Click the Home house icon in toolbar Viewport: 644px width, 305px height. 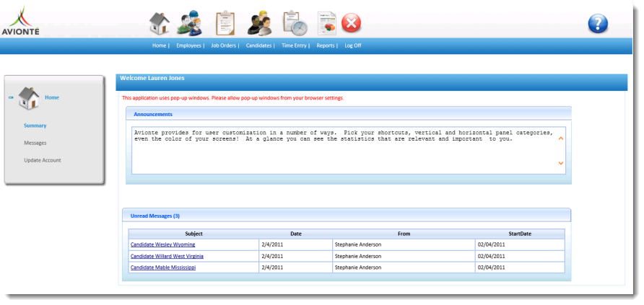coord(159,23)
